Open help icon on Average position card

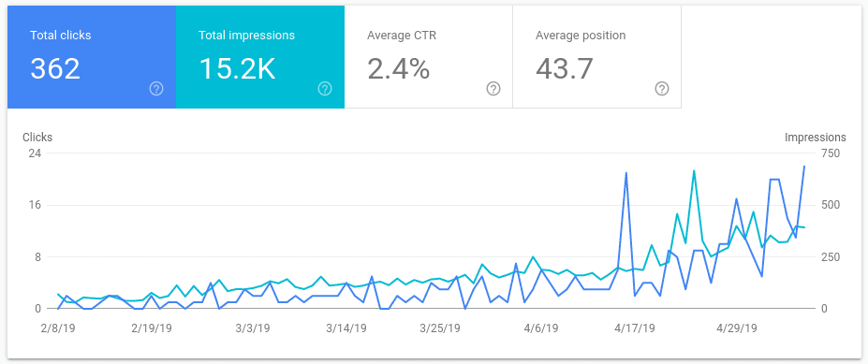(x=661, y=89)
